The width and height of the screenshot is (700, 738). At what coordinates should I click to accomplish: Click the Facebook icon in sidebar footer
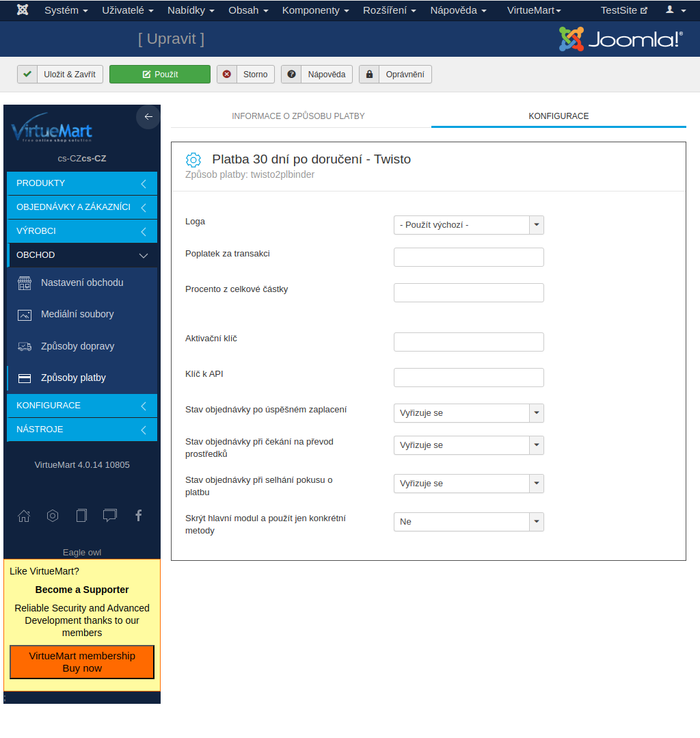[138, 516]
